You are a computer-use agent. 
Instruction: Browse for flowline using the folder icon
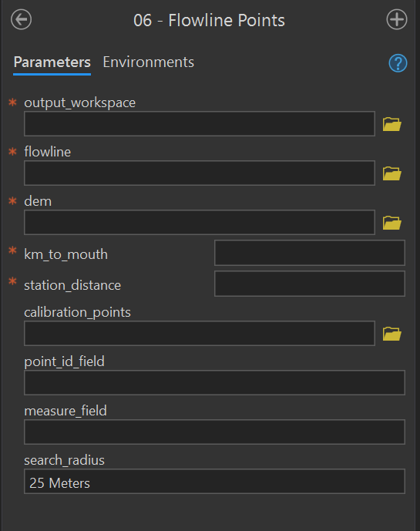click(x=392, y=173)
